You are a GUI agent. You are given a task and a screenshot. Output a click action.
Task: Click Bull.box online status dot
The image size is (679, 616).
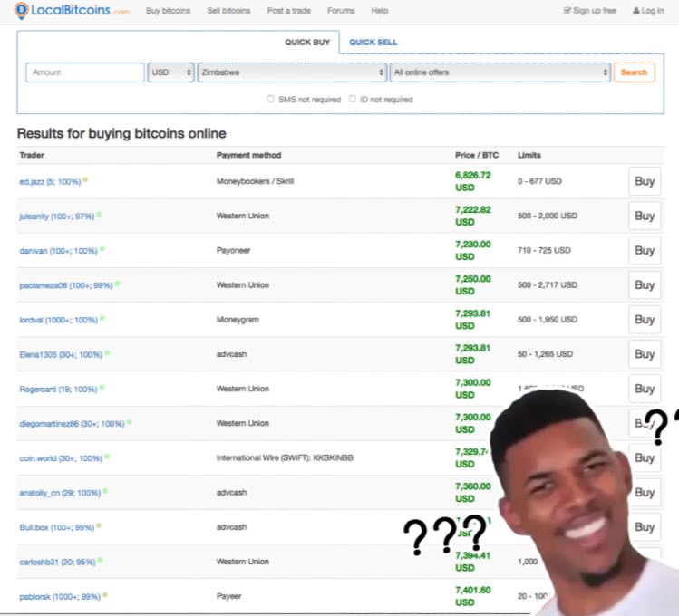(x=99, y=526)
